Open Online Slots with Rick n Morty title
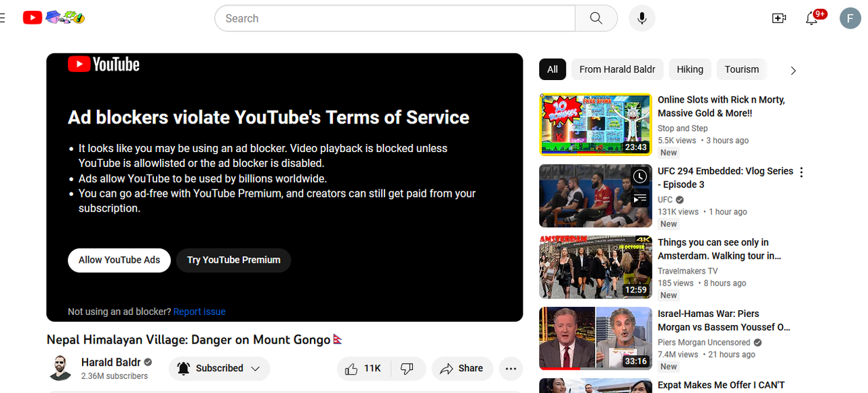 (721, 107)
